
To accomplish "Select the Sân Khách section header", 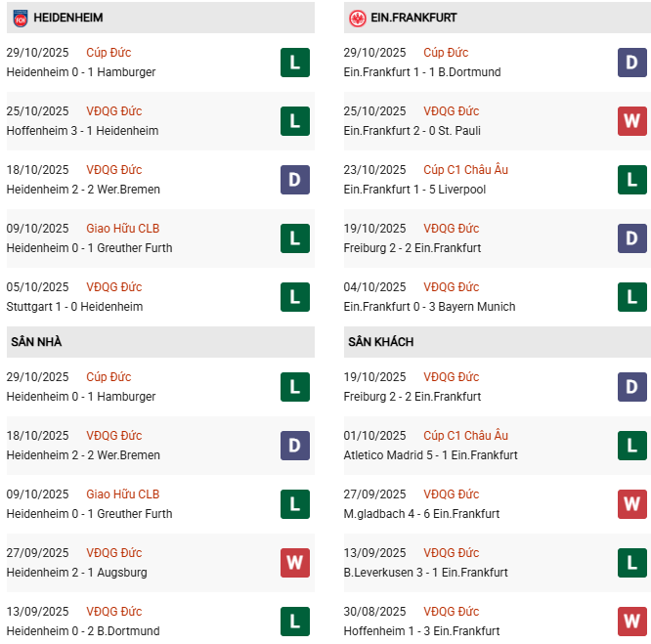I will click(x=380, y=342).
